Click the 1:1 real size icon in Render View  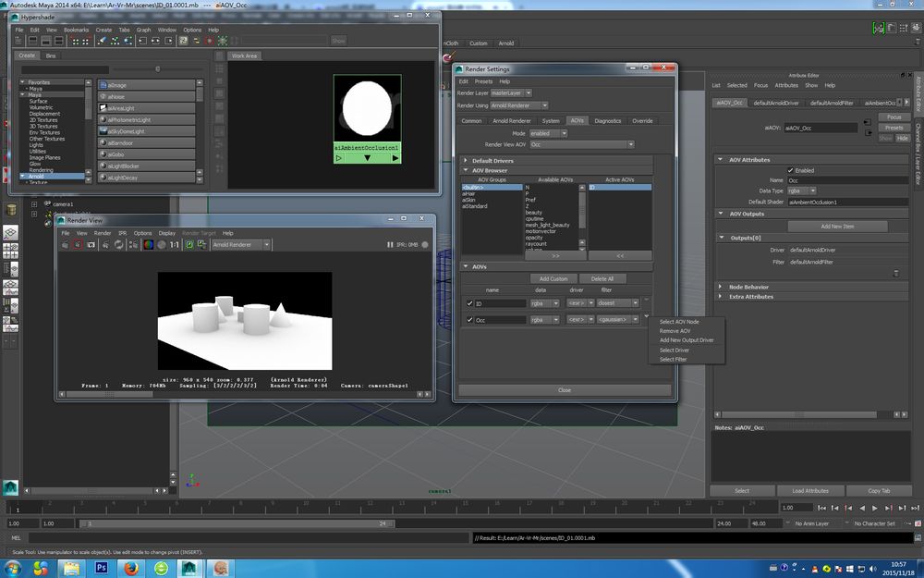tap(175, 245)
